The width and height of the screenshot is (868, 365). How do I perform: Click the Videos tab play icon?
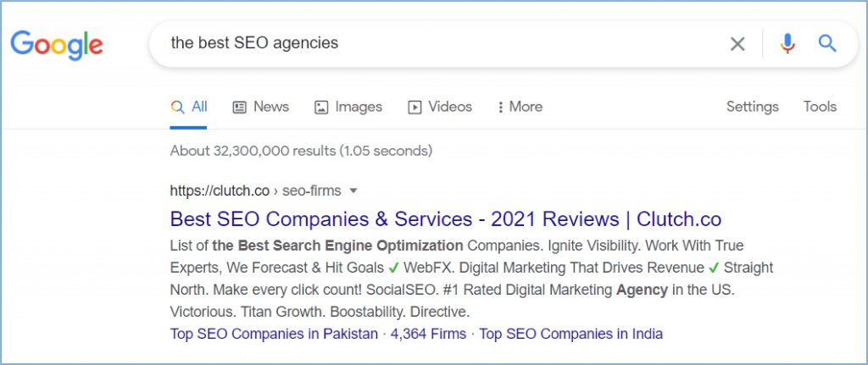[x=415, y=108]
